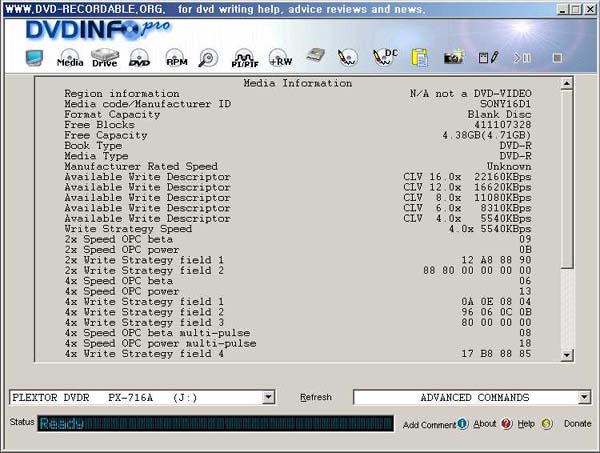
Task: Select the 'Media Type' row label
Action: pos(96,156)
